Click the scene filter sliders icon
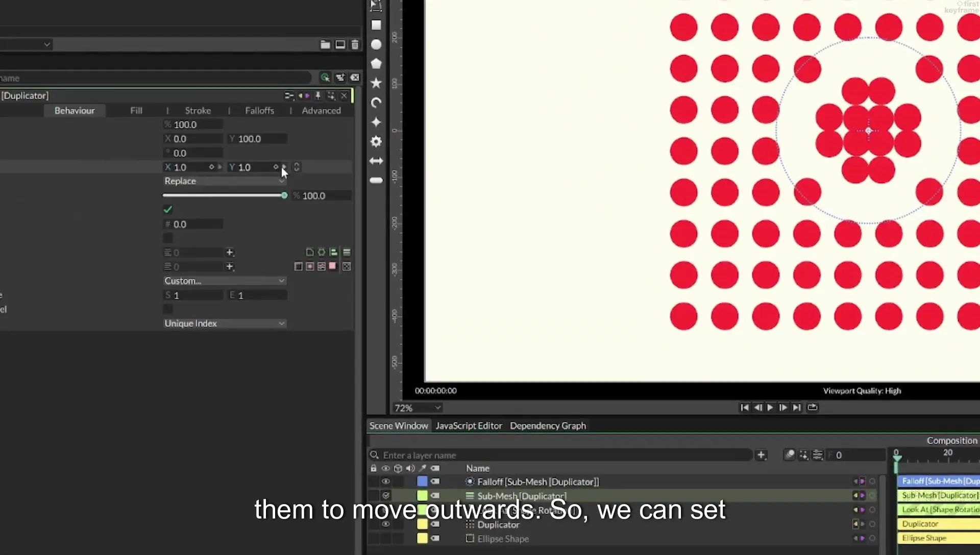This screenshot has height=555, width=980. coord(818,455)
